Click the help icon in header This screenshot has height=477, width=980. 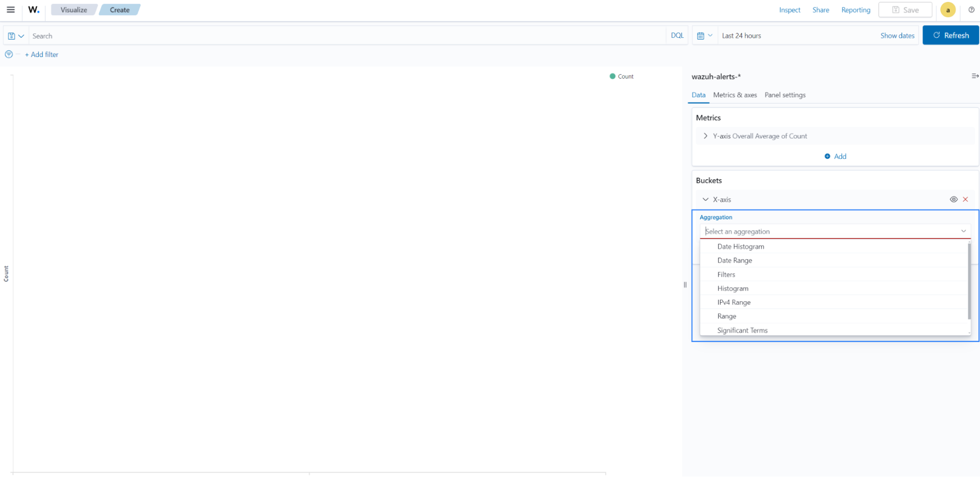coord(971,10)
